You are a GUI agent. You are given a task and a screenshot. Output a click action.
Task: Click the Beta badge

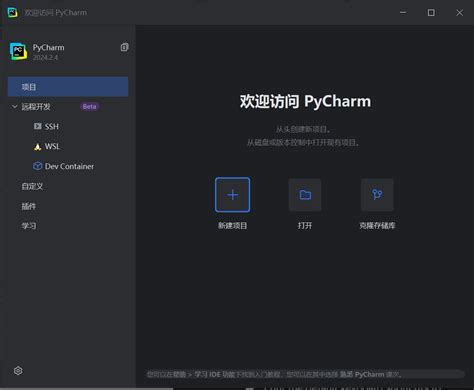(x=89, y=107)
